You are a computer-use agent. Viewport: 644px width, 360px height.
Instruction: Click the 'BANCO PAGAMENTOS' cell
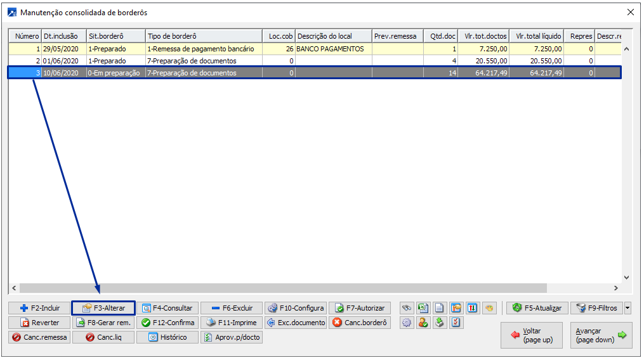[x=334, y=49]
